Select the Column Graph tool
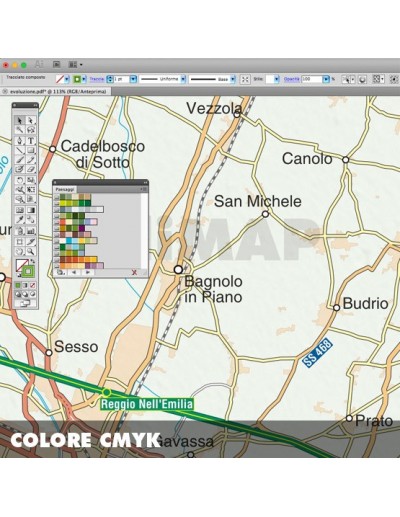 pyautogui.click(x=31, y=230)
